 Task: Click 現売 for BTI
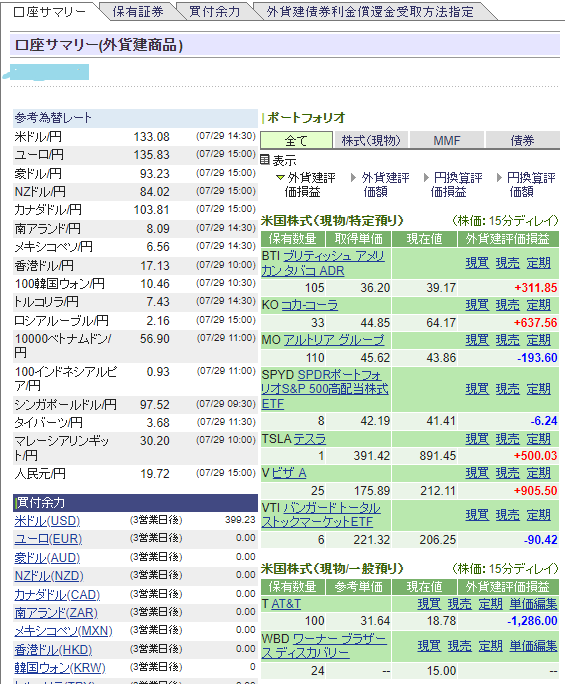tap(507, 263)
